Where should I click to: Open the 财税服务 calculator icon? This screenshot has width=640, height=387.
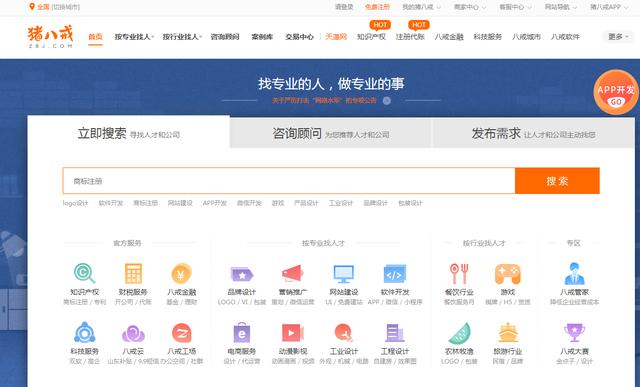[133, 274]
